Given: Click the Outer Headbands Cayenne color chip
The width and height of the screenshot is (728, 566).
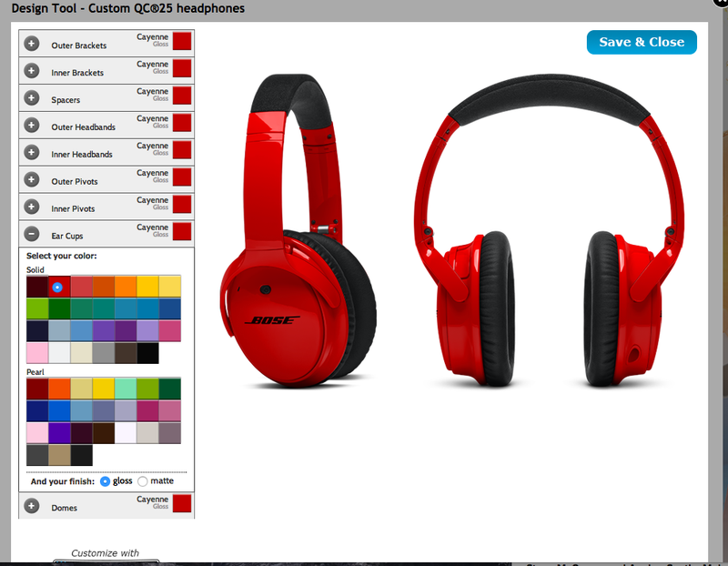Looking at the screenshot, I should [182, 123].
